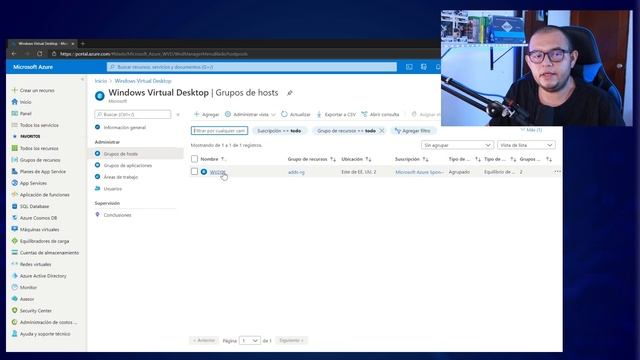The width and height of the screenshot is (640, 360).
Task: Click the Usuarios people icon in the blade menu
Action: [98, 189]
